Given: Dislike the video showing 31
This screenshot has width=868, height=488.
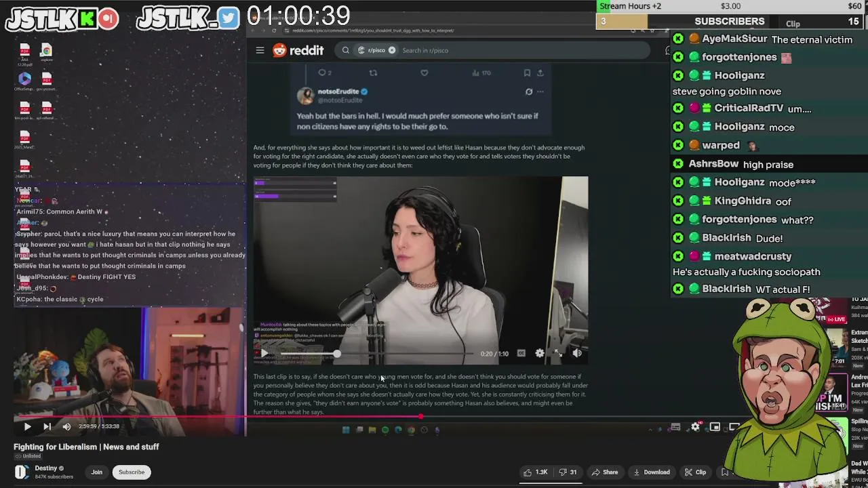Looking at the screenshot, I should [568, 472].
